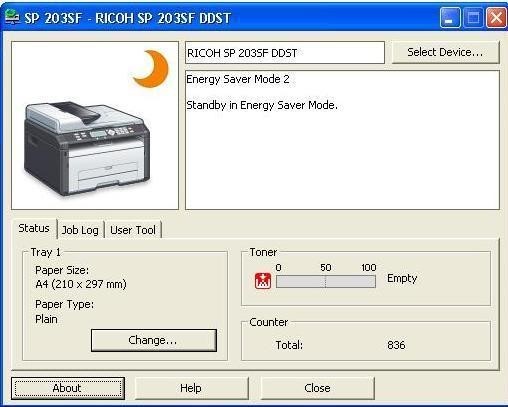Select the Status tab

tap(34, 228)
